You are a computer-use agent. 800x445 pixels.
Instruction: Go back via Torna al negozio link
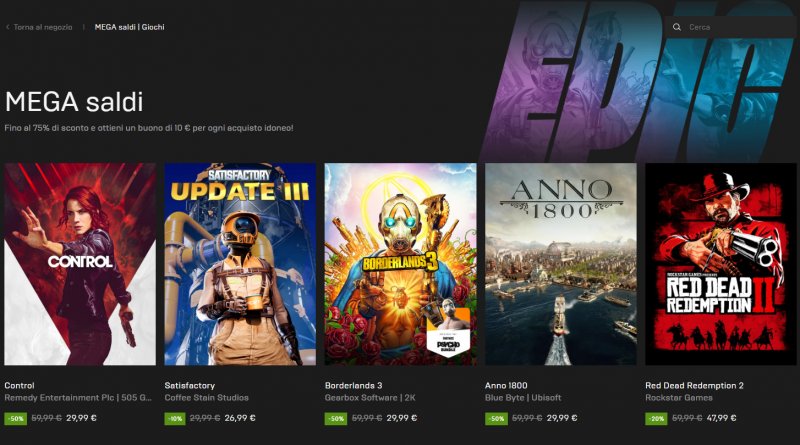(43, 27)
